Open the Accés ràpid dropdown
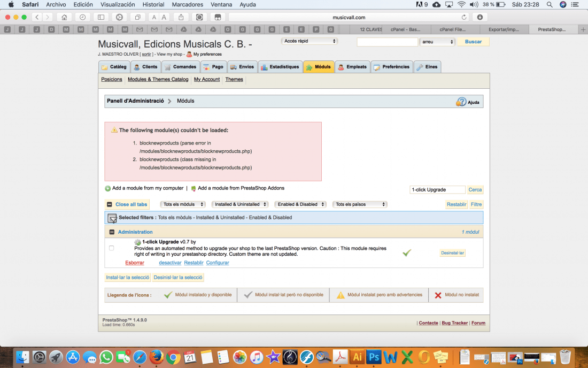The image size is (588, 368). point(310,41)
